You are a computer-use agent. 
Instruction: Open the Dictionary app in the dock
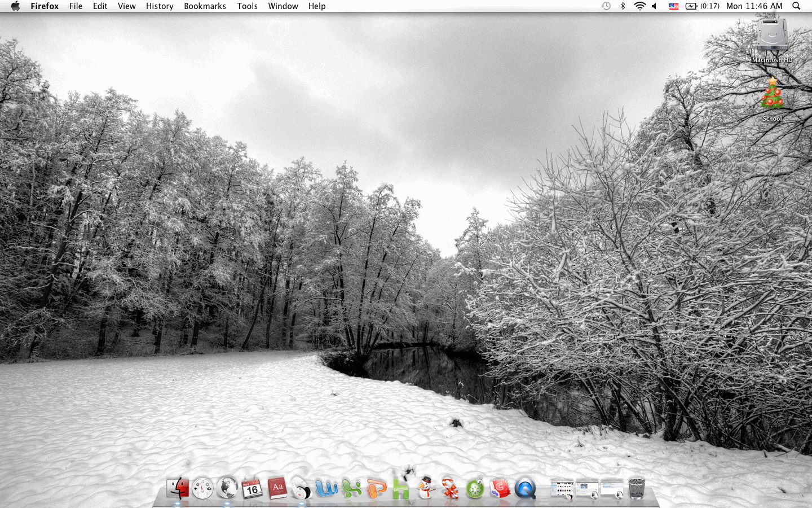[x=277, y=488]
